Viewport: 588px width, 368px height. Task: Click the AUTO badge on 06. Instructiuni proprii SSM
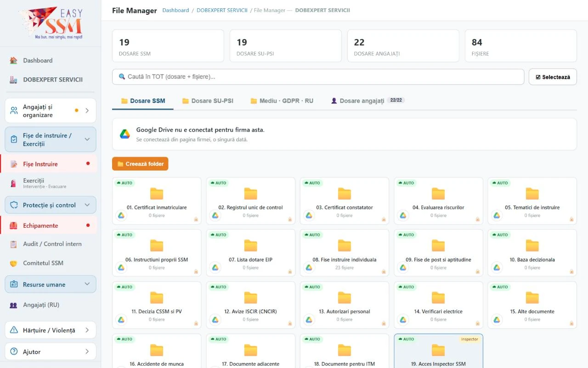(x=124, y=235)
